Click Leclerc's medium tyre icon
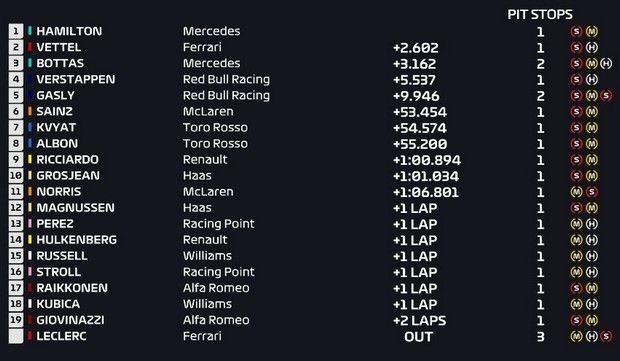This screenshot has height=361, width=620. tap(577, 336)
